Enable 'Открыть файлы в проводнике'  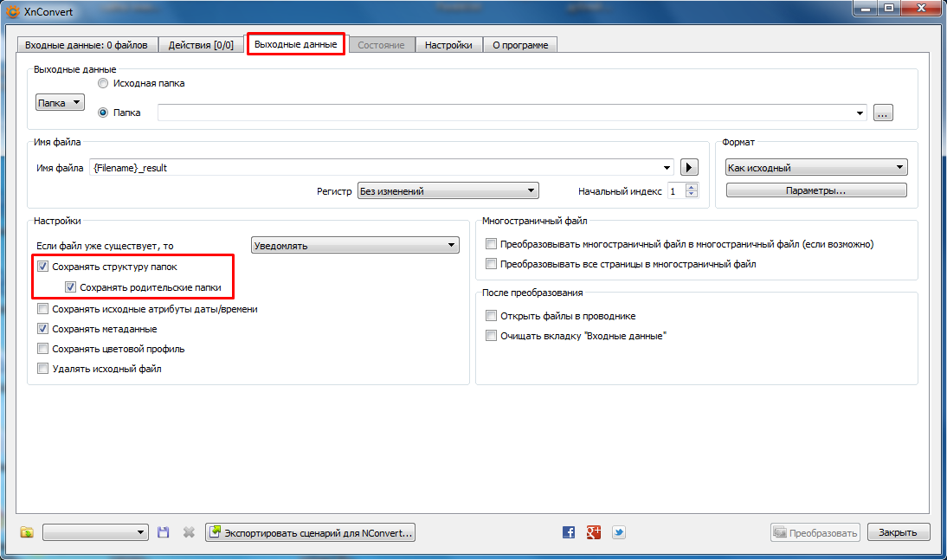[491, 315]
